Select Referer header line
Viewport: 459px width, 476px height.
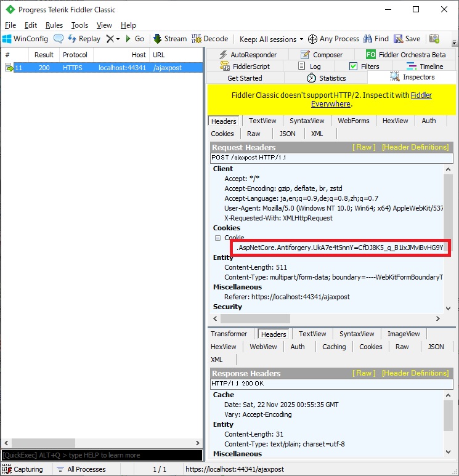click(286, 297)
